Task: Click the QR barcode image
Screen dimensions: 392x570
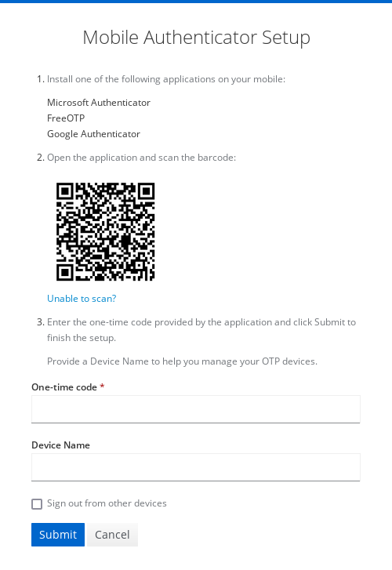Action: click(x=106, y=231)
